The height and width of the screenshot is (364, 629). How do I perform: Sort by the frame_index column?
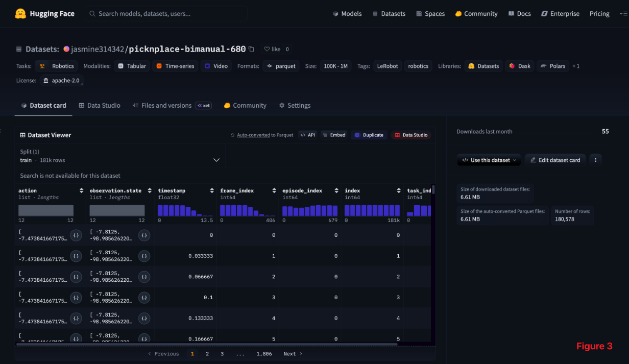point(274,190)
